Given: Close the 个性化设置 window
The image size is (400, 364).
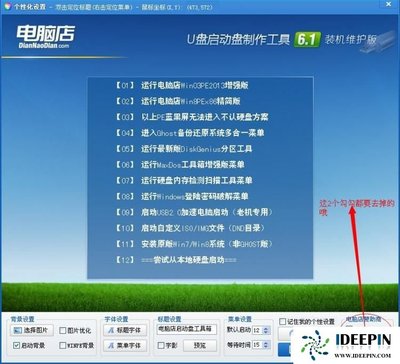Looking at the screenshot, I should click(389, 4).
